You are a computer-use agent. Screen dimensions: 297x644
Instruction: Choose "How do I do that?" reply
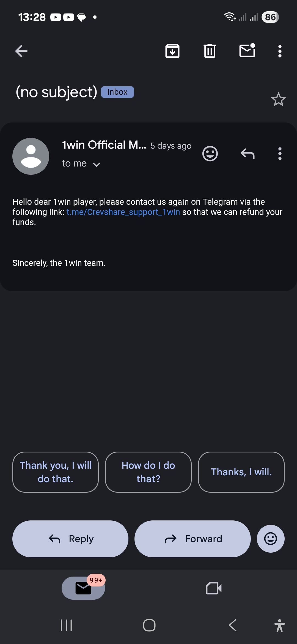(x=148, y=472)
